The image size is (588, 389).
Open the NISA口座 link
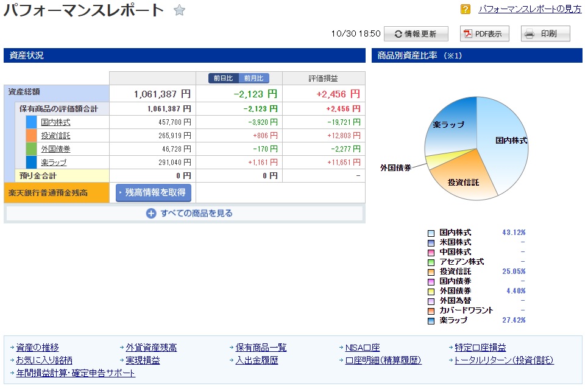(x=363, y=348)
